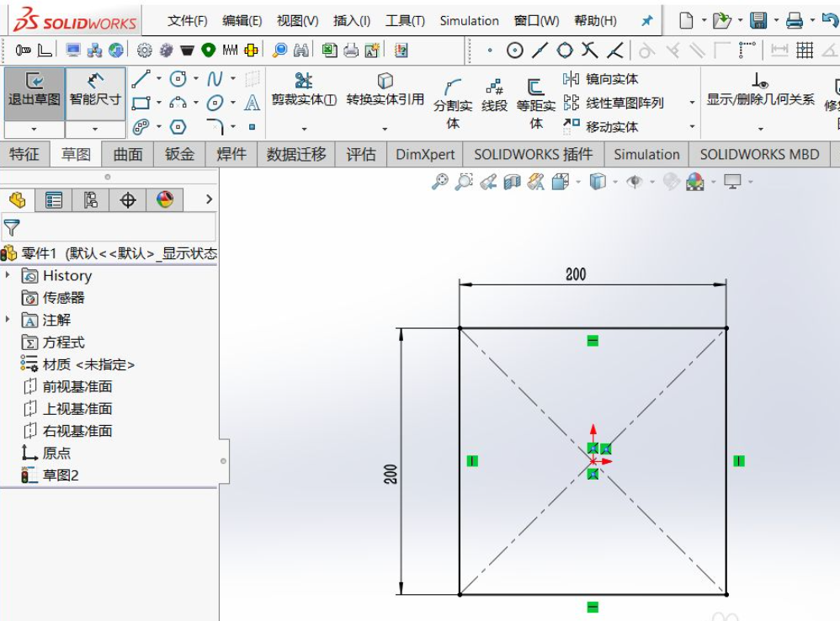Screen dimensions: 840x621
Task: Open the Spline tool dropdown arrow
Action: (x=233, y=79)
